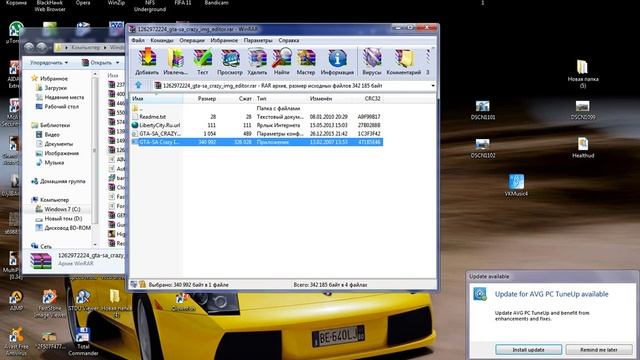This screenshot has width=640, height=360.
Task: Select Избранное in Explorer navigation pane
Action: (x=50, y=78)
